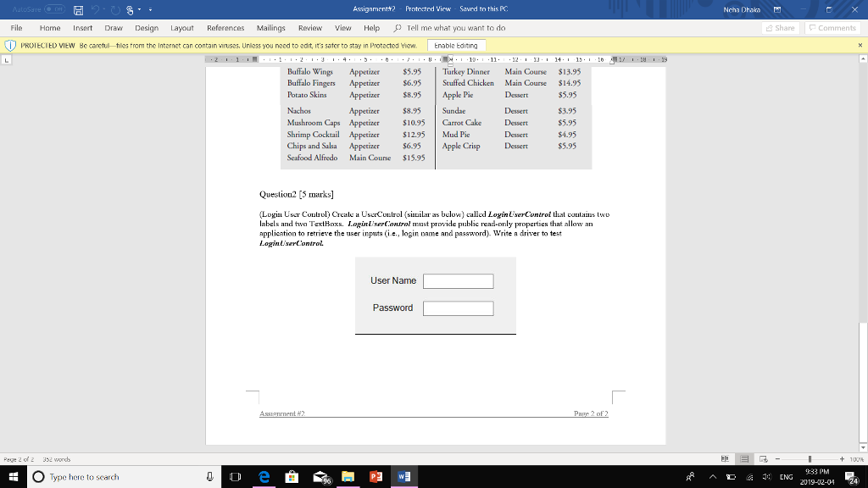The height and width of the screenshot is (488, 868).
Task: Click the zoom out minus button
Action: tap(777, 459)
